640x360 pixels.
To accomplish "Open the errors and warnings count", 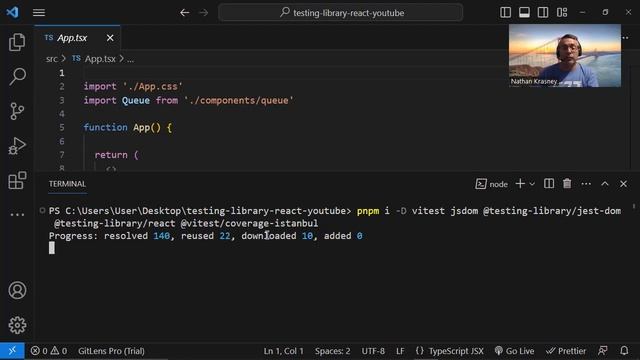I will coord(49,351).
